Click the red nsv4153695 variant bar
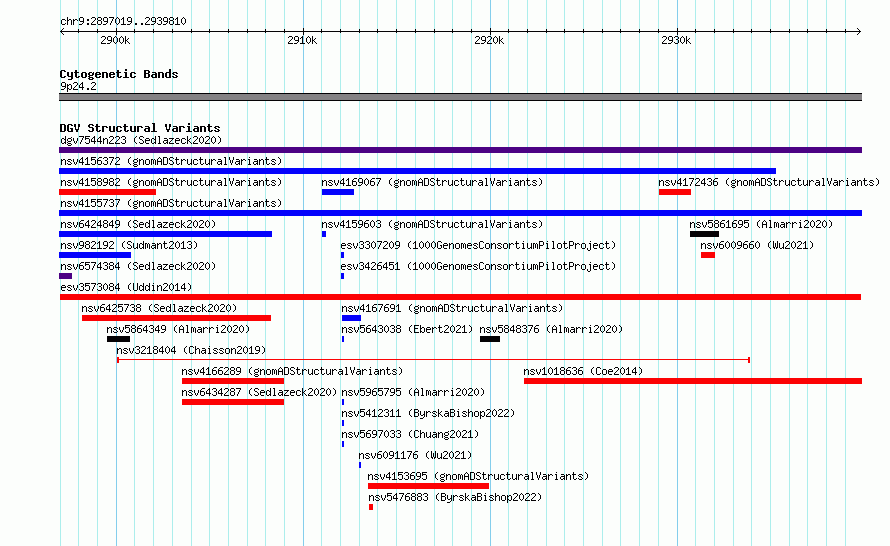The height and width of the screenshot is (546, 890). point(428,486)
